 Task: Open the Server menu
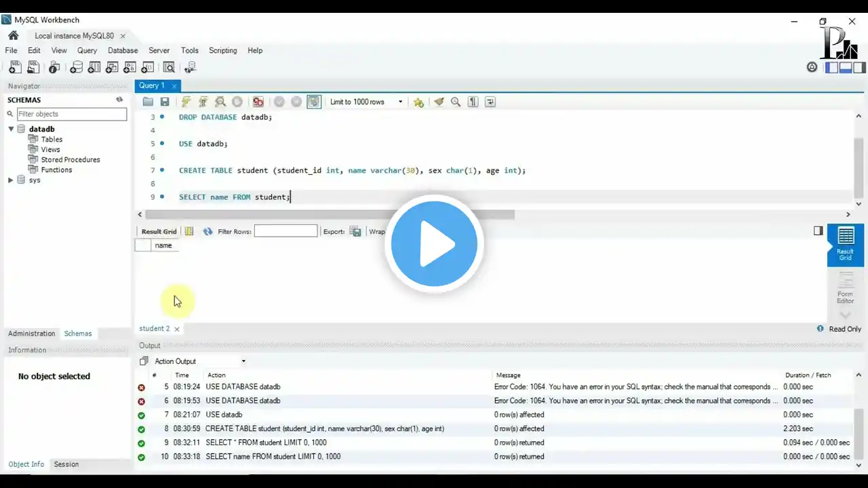coord(159,50)
